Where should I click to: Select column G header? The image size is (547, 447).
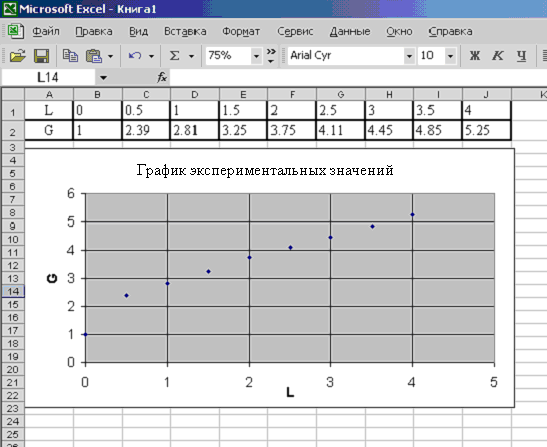tap(340, 94)
